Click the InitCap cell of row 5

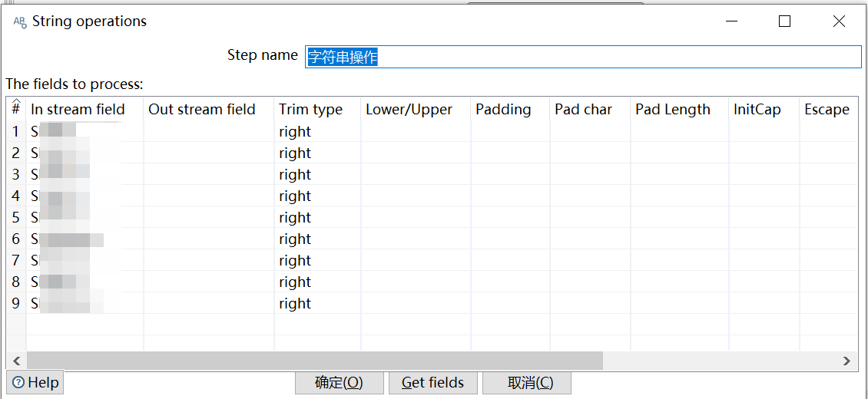pos(764,218)
